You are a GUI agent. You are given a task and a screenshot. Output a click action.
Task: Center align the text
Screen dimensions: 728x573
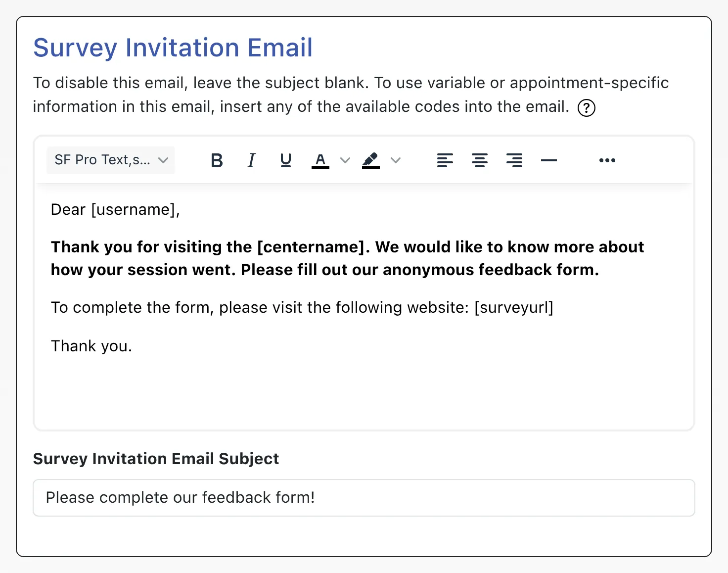480,160
